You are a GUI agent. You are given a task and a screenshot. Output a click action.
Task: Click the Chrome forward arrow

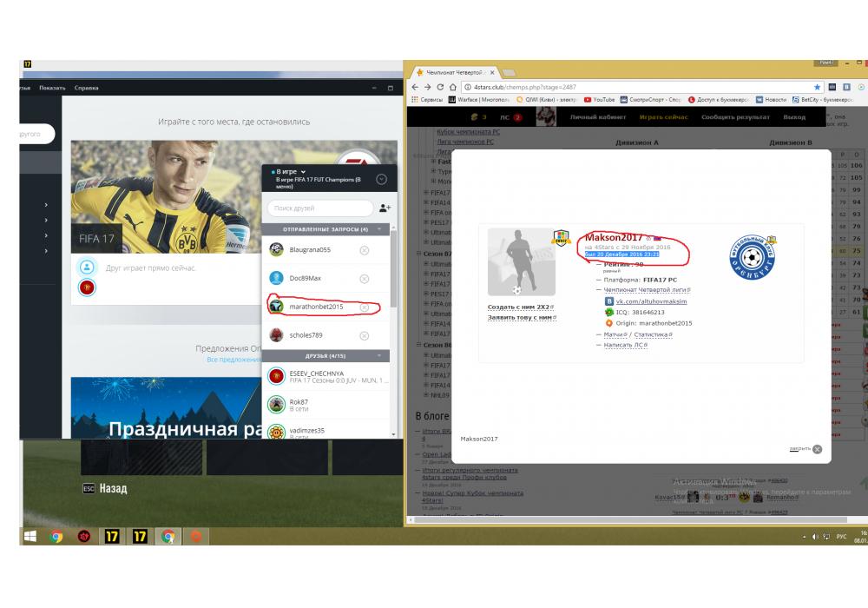pos(427,87)
